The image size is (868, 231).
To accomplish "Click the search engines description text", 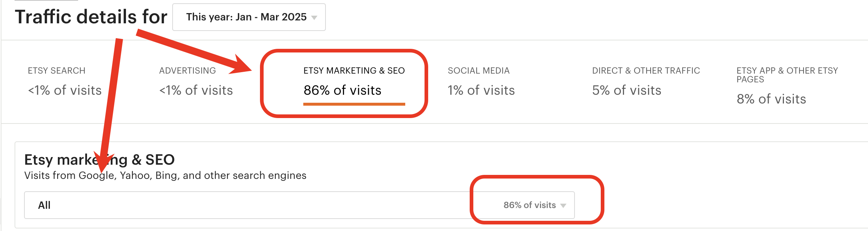I will click(165, 176).
